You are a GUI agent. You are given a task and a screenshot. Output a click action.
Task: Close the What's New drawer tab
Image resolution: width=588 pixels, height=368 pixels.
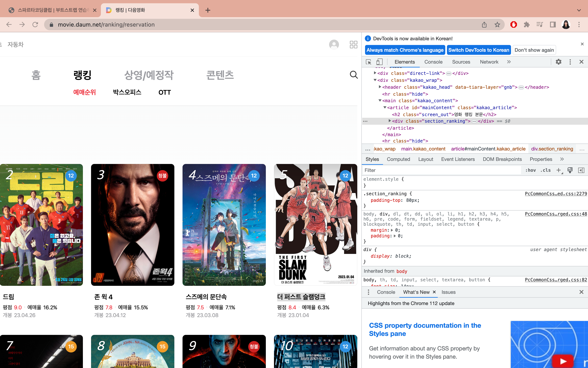pyautogui.click(x=434, y=292)
